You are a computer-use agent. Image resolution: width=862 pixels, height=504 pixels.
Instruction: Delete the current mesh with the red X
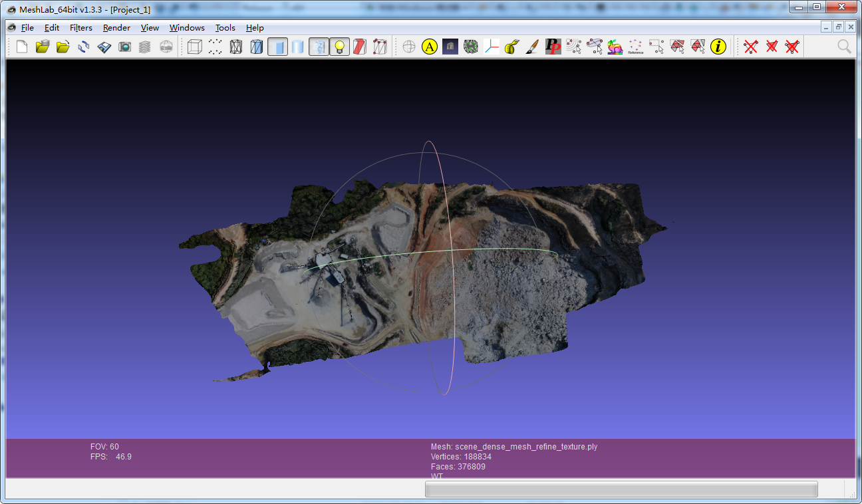(x=749, y=47)
